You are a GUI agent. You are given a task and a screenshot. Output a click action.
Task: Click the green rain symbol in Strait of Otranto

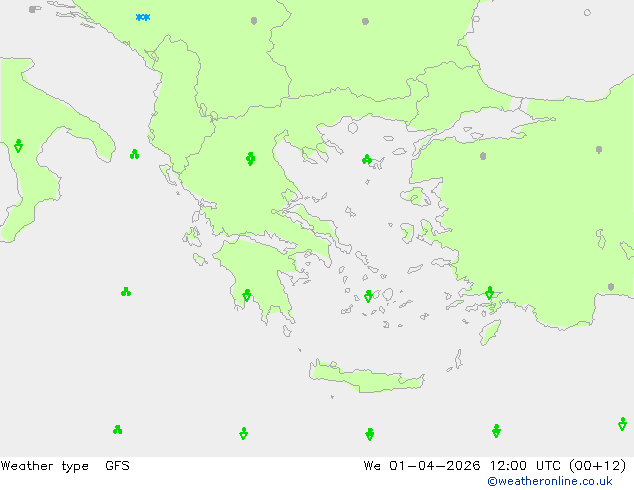pyautogui.click(x=135, y=154)
